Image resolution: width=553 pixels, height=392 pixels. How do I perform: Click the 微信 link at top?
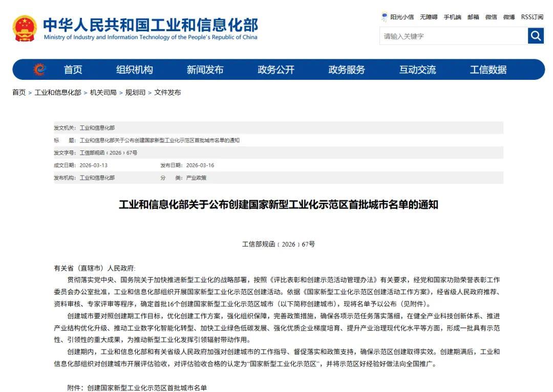491,17
